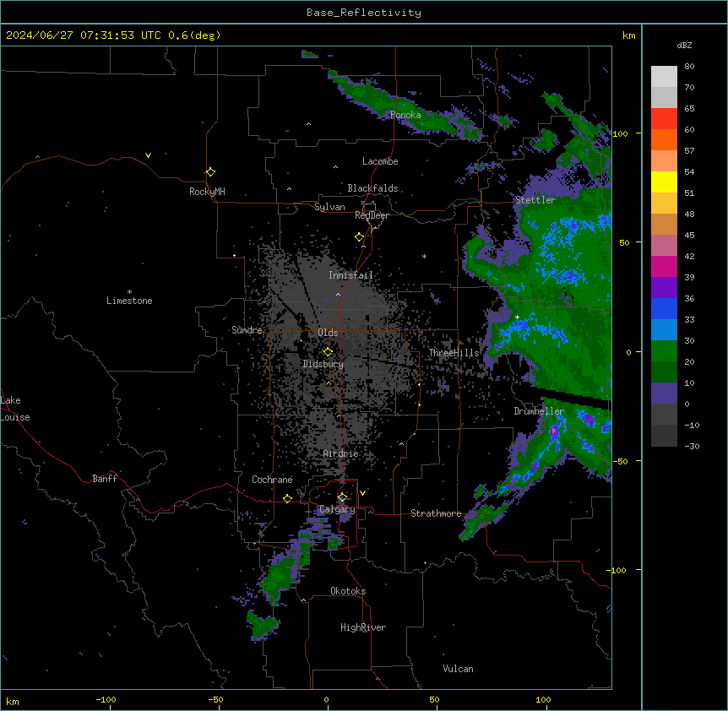Click the HighRiver label
The image size is (728, 711).
363,627
